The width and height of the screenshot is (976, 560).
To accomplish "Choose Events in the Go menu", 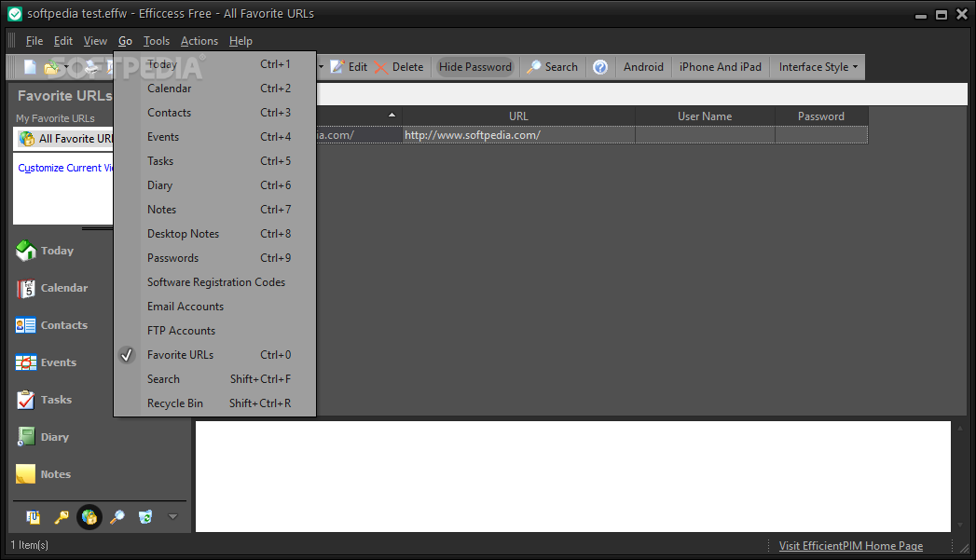I will tap(214, 137).
